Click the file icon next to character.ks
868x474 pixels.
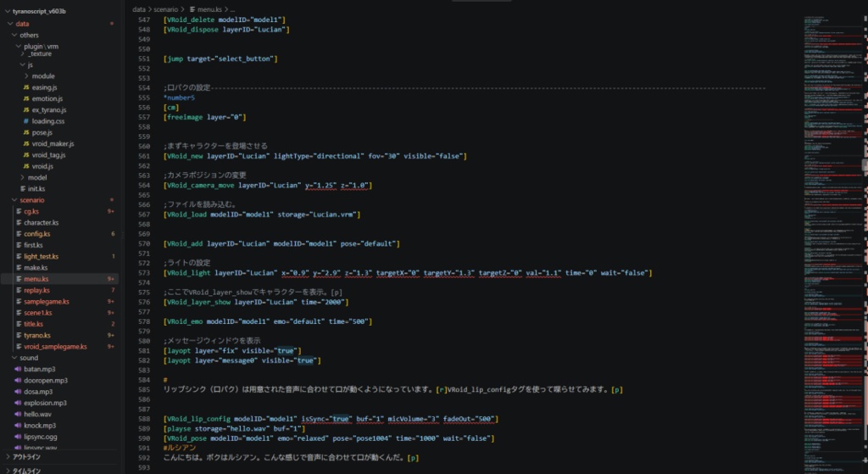click(19, 223)
